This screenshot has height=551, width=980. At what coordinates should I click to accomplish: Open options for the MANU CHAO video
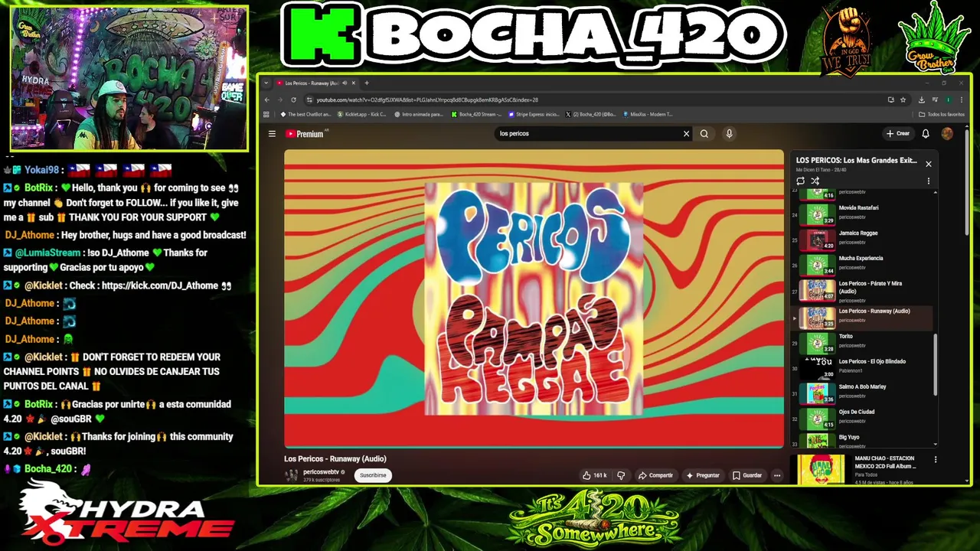935,460
